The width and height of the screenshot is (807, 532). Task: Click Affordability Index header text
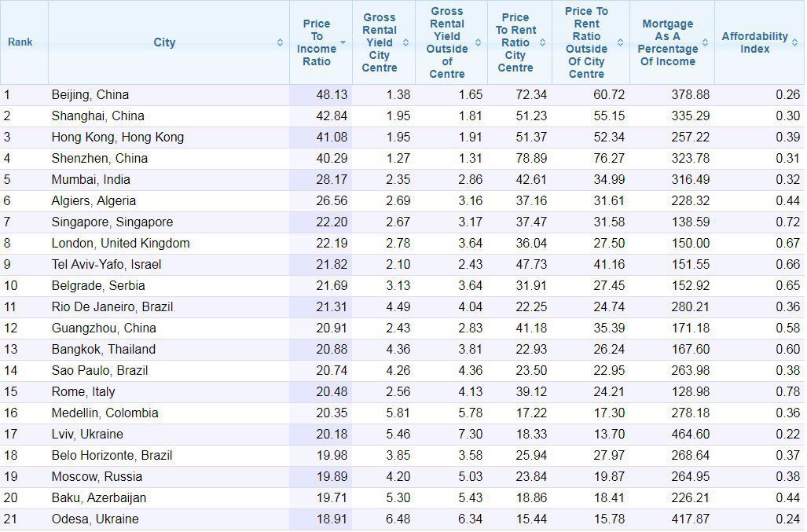pyautogui.click(x=754, y=42)
